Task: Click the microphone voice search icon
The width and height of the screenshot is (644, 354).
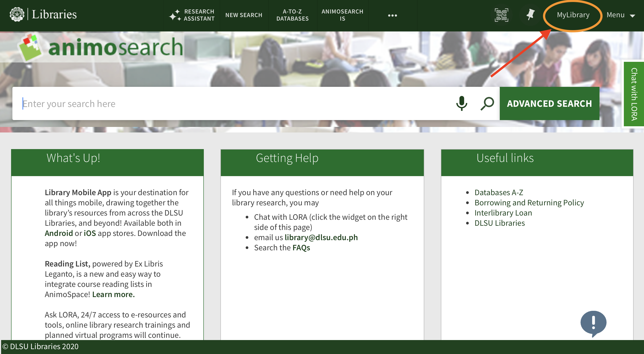Action: 461,103
